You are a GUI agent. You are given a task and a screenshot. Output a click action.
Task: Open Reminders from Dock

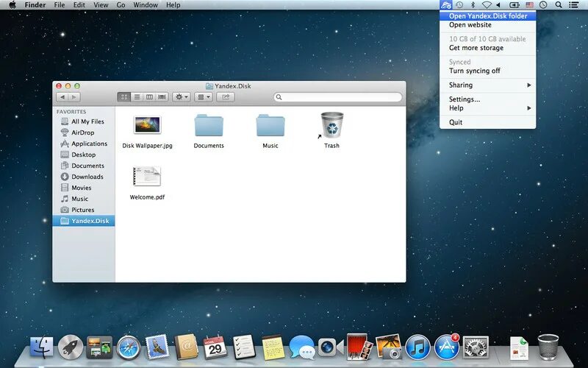pyautogui.click(x=244, y=347)
